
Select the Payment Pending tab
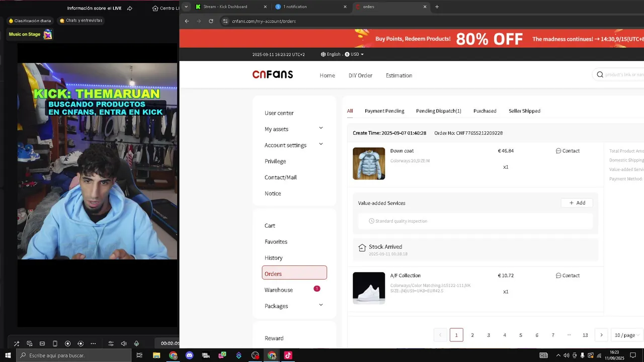384,111
